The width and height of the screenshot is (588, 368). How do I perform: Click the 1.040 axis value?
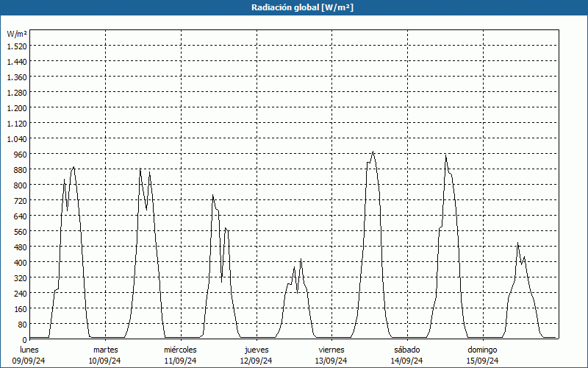pyautogui.click(x=17, y=139)
